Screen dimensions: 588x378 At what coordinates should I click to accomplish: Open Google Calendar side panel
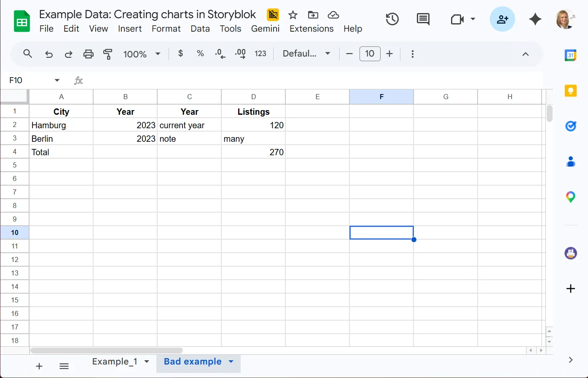click(x=571, y=55)
